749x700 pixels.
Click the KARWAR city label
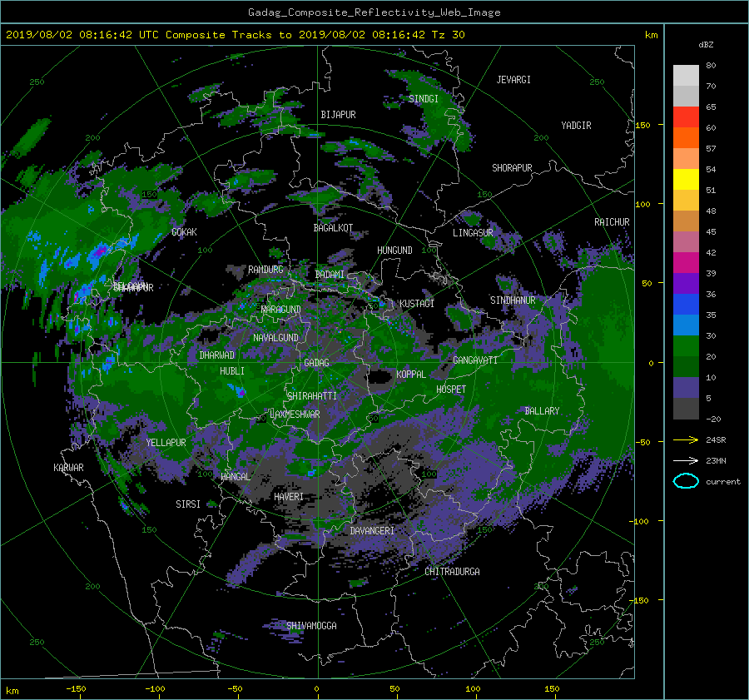pyautogui.click(x=68, y=468)
